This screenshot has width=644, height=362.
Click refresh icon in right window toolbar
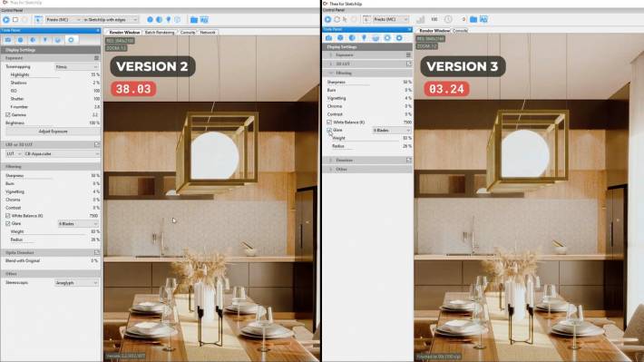[337, 19]
